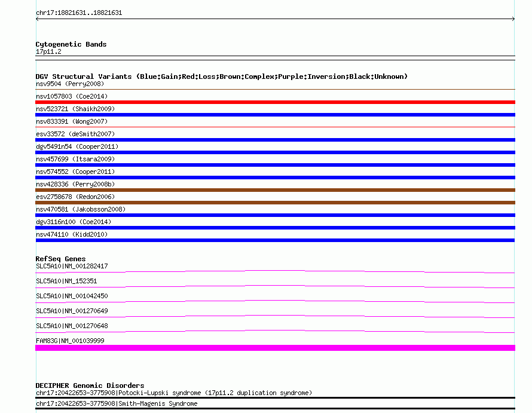Click the magenta line under NM_001270649
Image resolution: width=532 pixels, height=413 pixels.
tap(275, 316)
